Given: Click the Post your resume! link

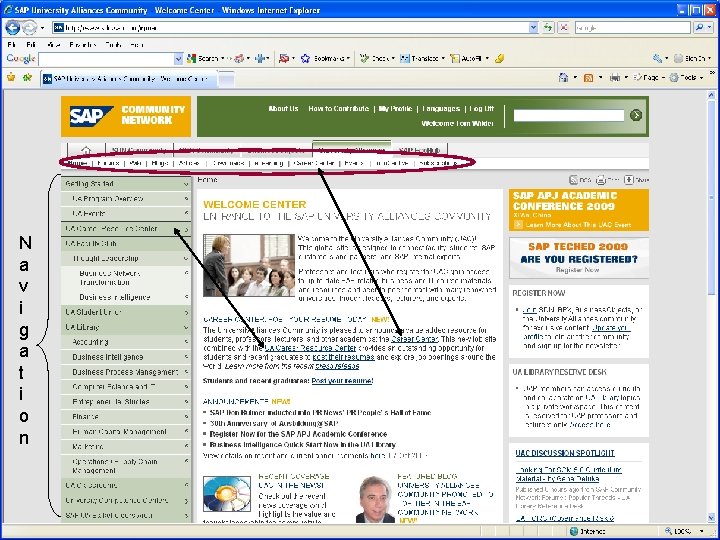Looking at the screenshot, I should [342, 381].
